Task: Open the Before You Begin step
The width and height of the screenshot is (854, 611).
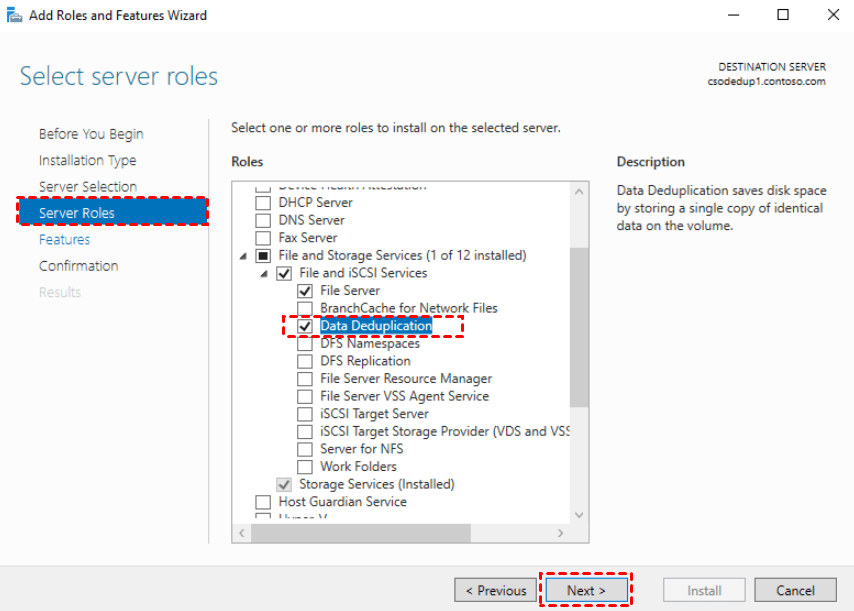Action: point(91,134)
